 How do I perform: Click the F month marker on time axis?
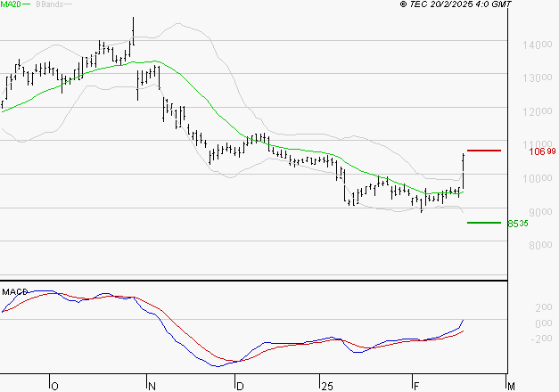(415, 387)
